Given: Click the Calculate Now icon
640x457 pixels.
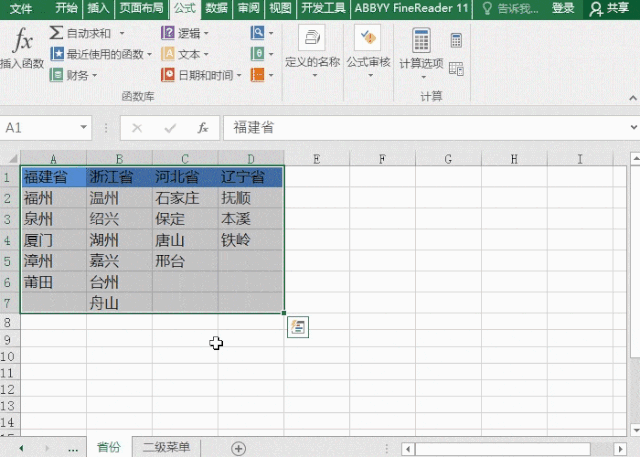Looking at the screenshot, I should 456,41.
